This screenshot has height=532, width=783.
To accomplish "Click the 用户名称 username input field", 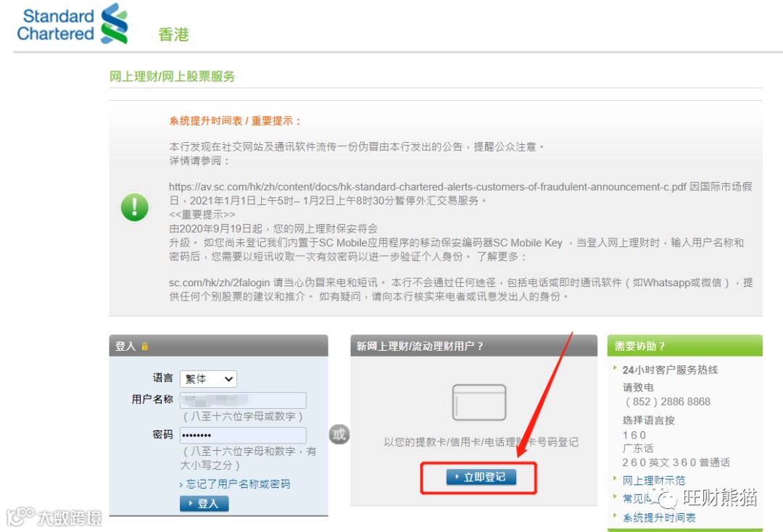I will [x=243, y=400].
